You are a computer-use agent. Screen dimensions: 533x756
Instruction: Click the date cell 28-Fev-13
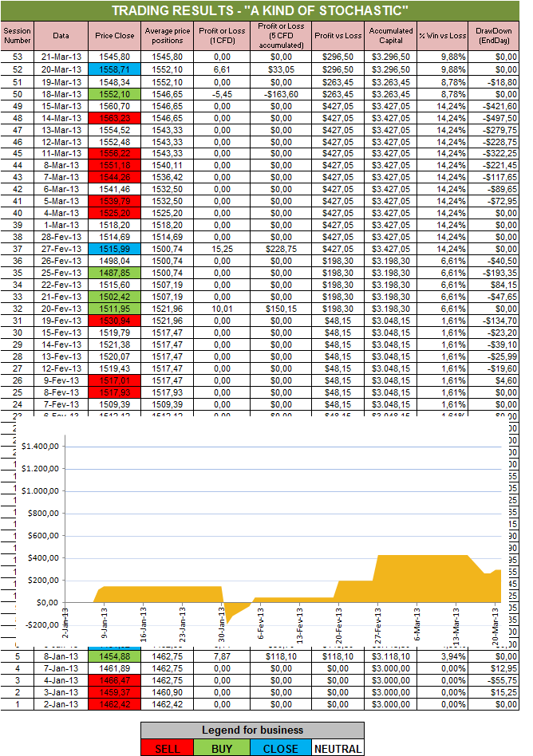click(61, 237)
